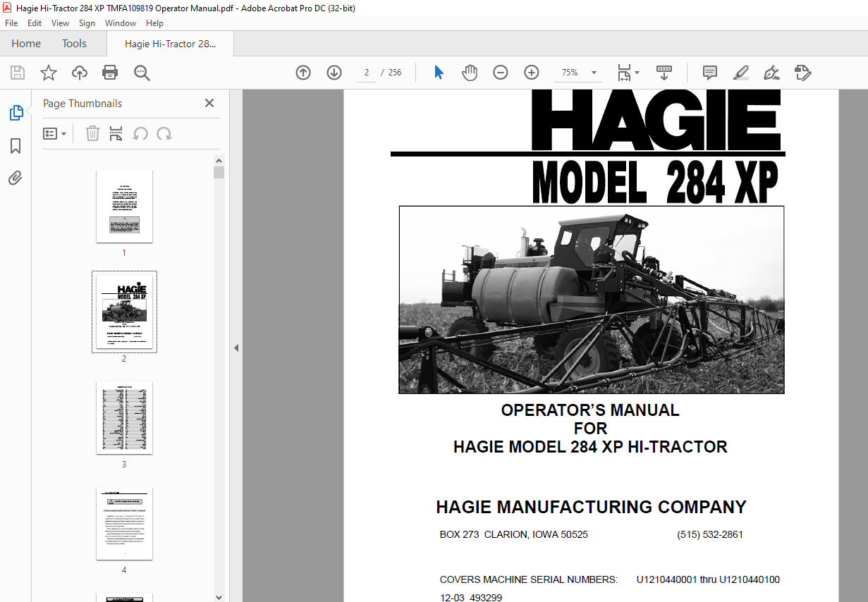
Task: Select the page 3 thumbnail
Action: tap(124, 417)
